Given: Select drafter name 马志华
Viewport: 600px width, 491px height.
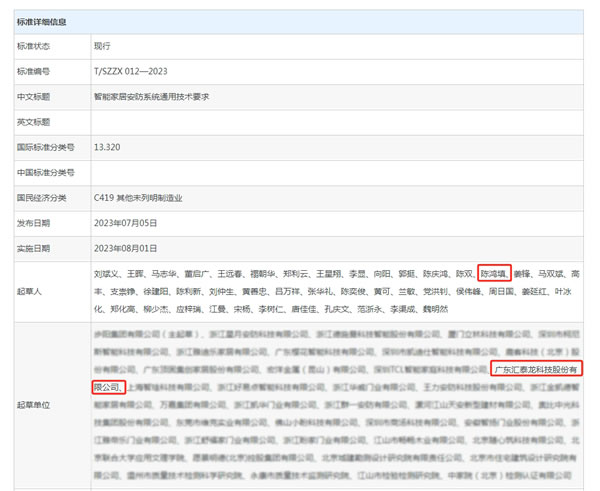Looking at the screenshot, I should [164, 274].
